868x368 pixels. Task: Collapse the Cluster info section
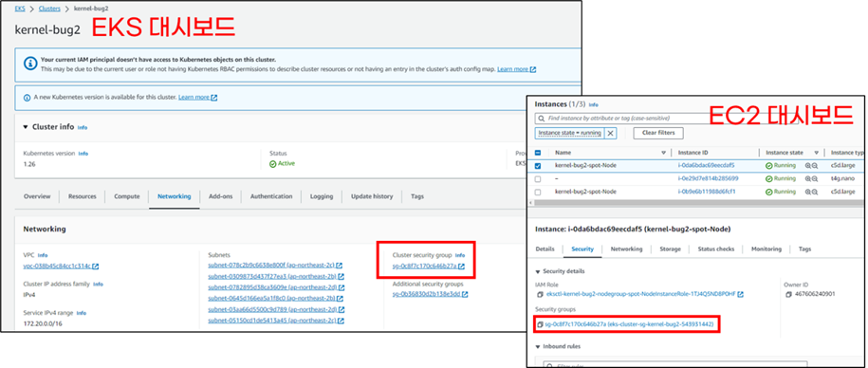click(x=26, y=127)
